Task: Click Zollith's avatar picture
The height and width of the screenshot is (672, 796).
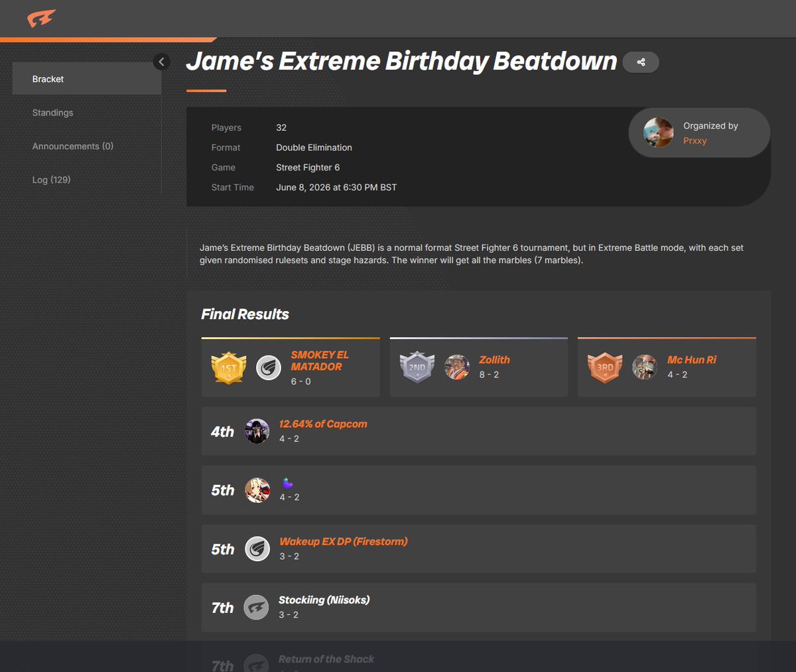Action: [457, 367]
